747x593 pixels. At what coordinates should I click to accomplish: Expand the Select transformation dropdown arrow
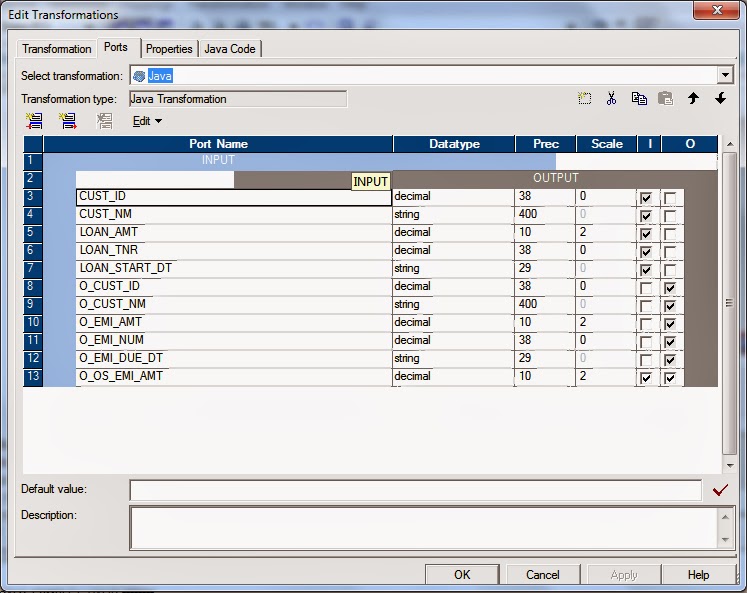(x=725, y=75)
